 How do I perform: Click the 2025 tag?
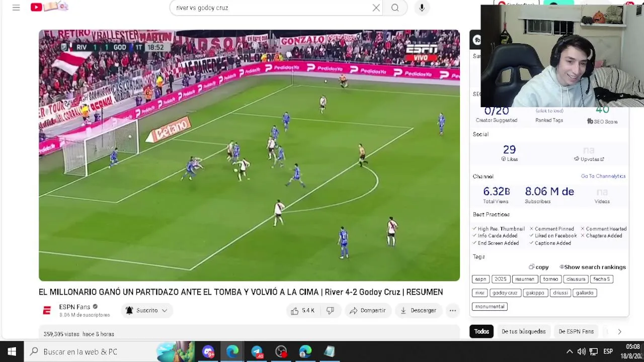(x=501, y=279)
